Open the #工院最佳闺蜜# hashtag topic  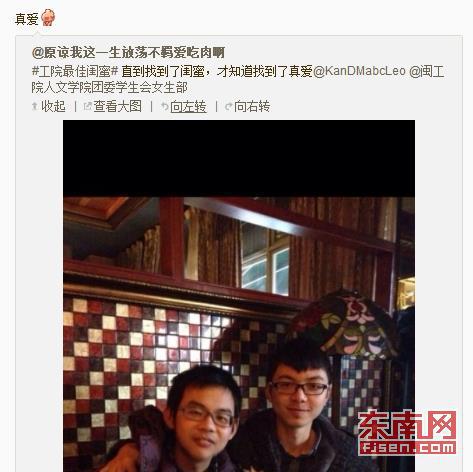click(x=75, y=71)
